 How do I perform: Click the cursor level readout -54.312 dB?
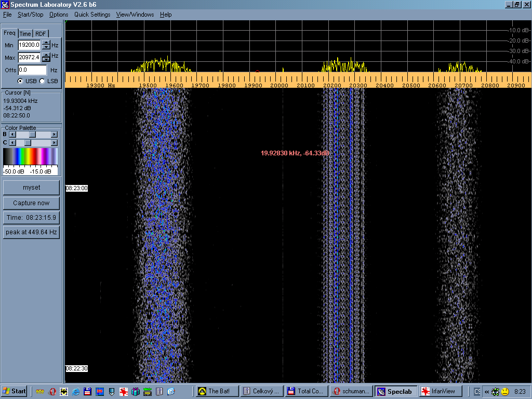point(17,108)
